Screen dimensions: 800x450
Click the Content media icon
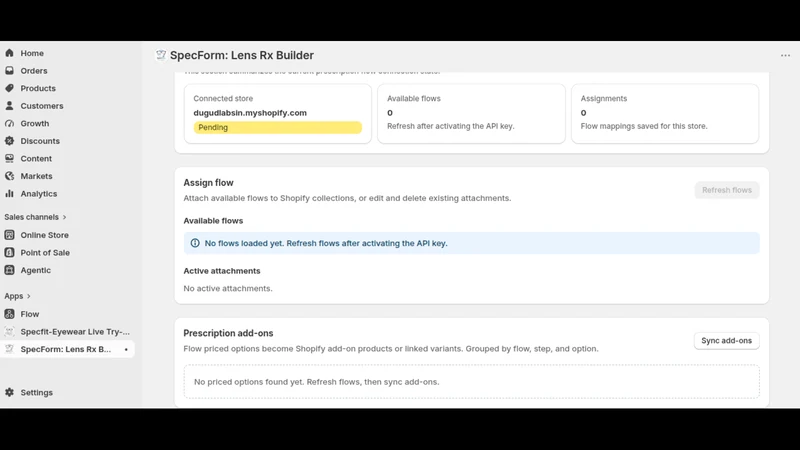9,159
